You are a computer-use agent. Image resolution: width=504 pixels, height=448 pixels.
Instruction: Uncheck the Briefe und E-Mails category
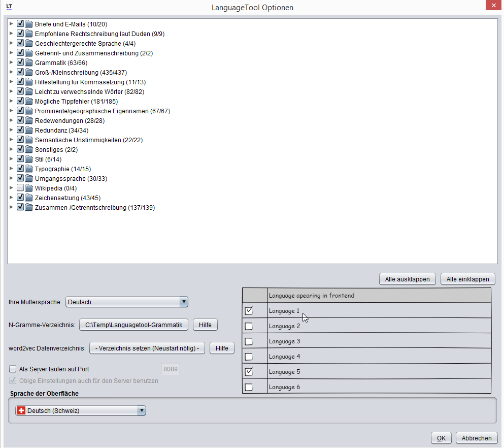coord(20,23)
